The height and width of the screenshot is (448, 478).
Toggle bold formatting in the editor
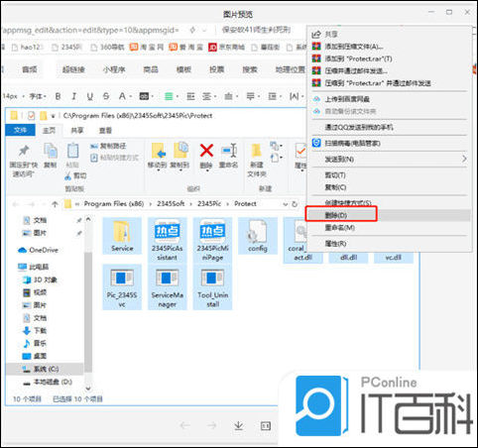[x=58, y=96]
